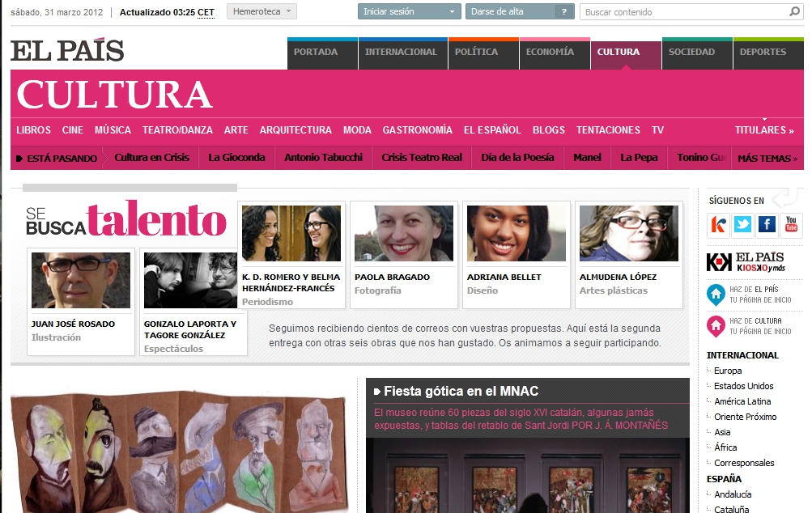The width and height of the screenshot is (812, 513).
Task: Open the Kioskoymás social icon
Action: pyautogui.click(x=718, y=225)
